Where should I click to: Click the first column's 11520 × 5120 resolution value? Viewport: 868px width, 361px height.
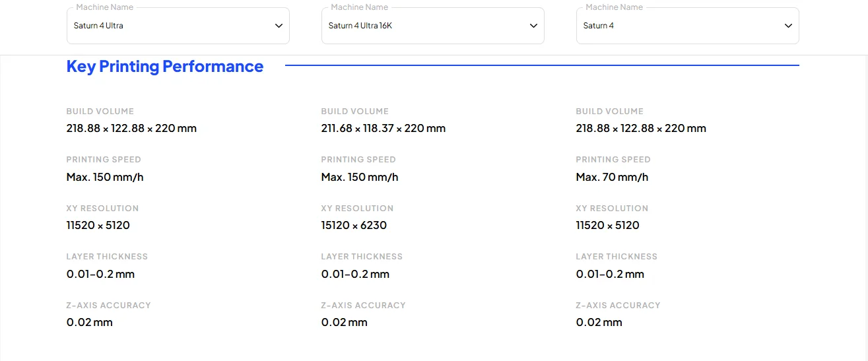point(98,226)
